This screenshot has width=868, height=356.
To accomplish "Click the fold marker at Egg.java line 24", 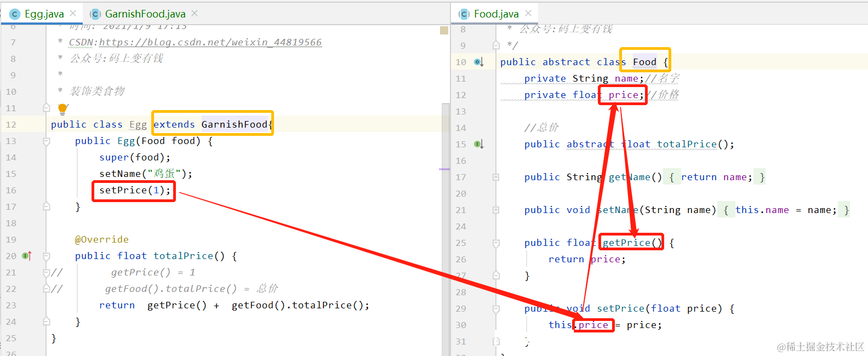I will pyautogui.click(x=47, y=321).
